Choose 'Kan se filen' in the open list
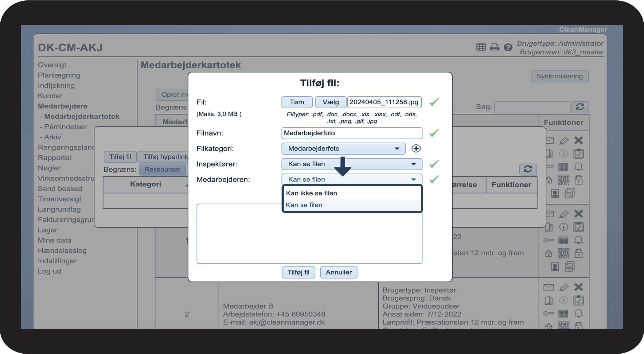The width and height of the screenshot is (644, 354). 352,205
